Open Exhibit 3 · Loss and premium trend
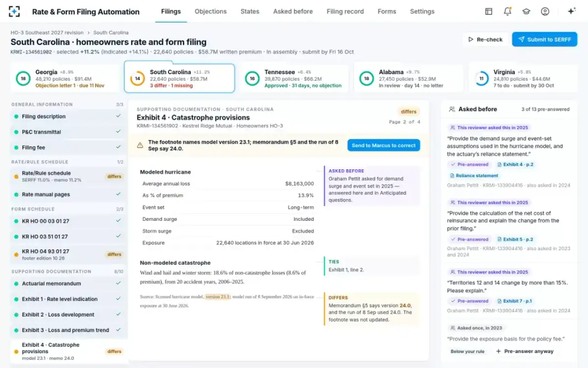Image resolution: width=588 pixels, height=368 pixels. 69,330
